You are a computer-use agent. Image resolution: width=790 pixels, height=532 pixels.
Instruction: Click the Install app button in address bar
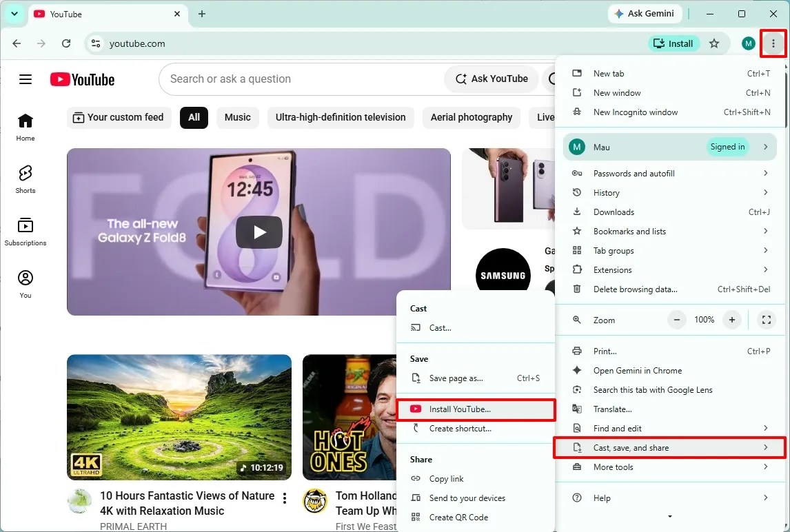coord(673,44)
